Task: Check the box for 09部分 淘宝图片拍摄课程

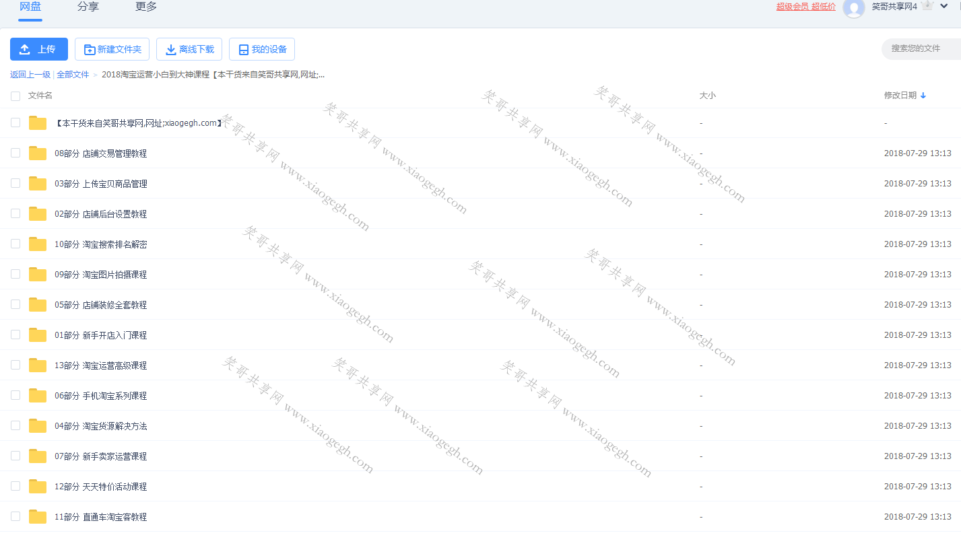Action: click(x=15, y=274)
